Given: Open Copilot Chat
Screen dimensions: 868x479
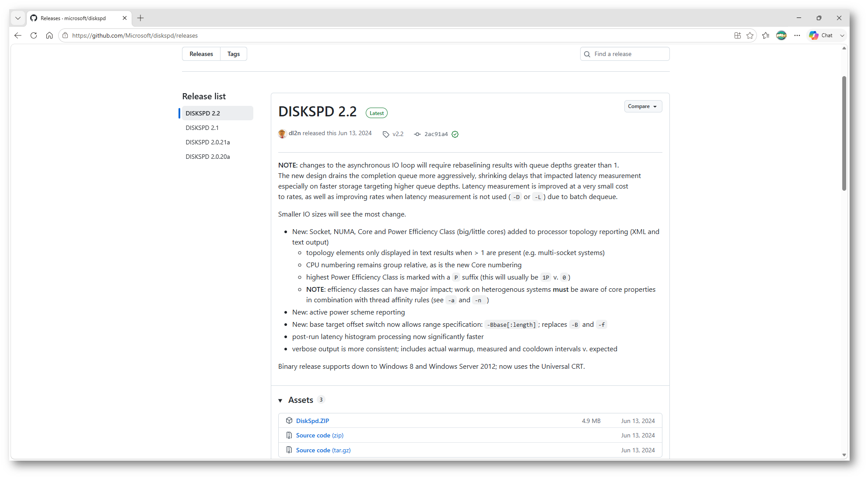Looking at the screenshot, I should tap(821, 35).
